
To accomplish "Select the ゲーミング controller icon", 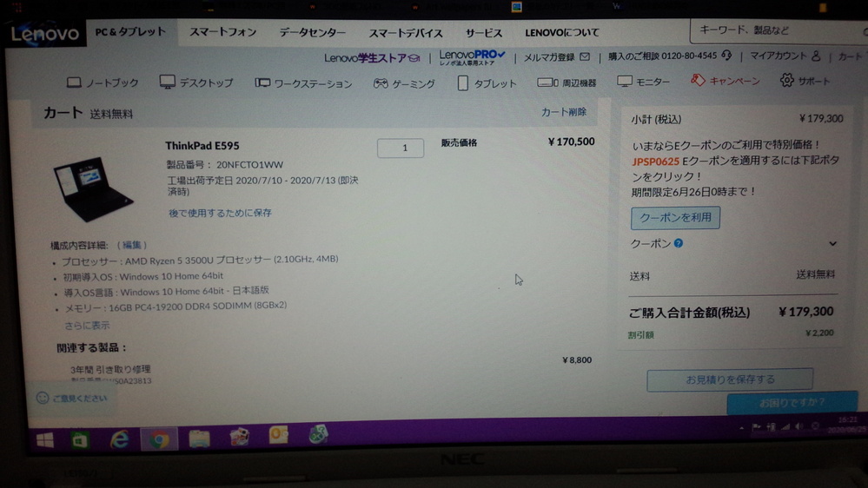I will [x=381, y=83].
